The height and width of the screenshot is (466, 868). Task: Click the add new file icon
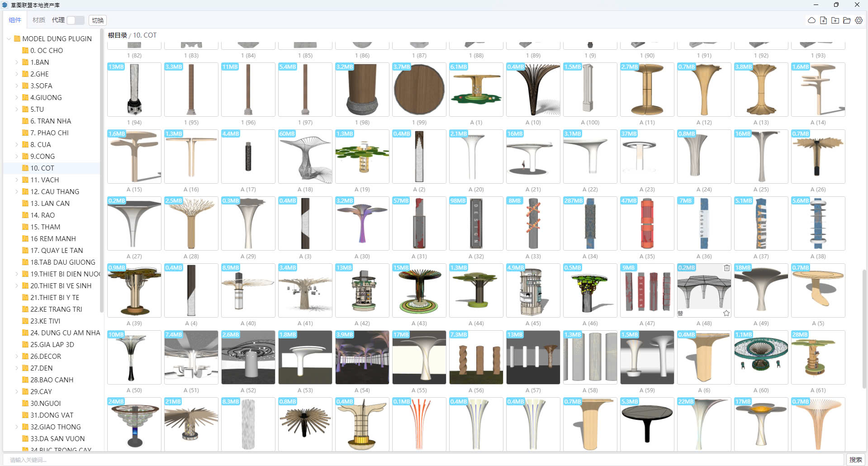click(x=823, y=20)
